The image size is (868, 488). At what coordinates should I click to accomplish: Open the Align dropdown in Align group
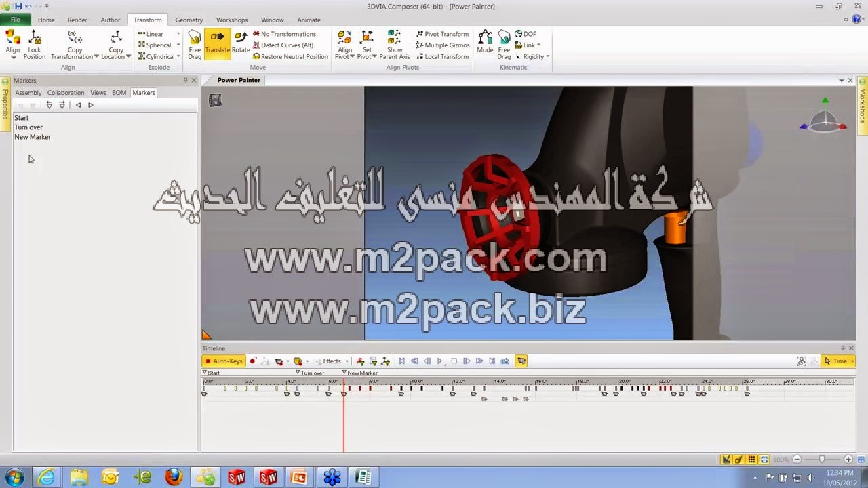coord(13,57)
